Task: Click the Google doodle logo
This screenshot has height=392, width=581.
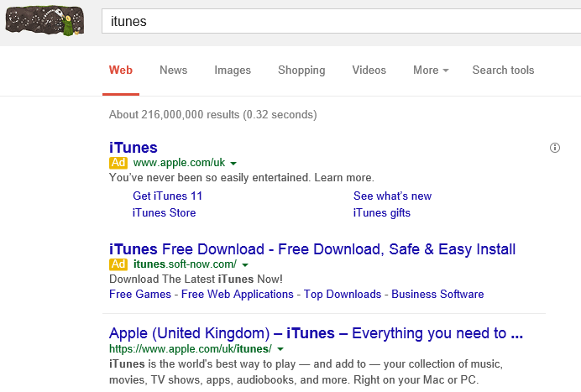Action: (44, 20)
